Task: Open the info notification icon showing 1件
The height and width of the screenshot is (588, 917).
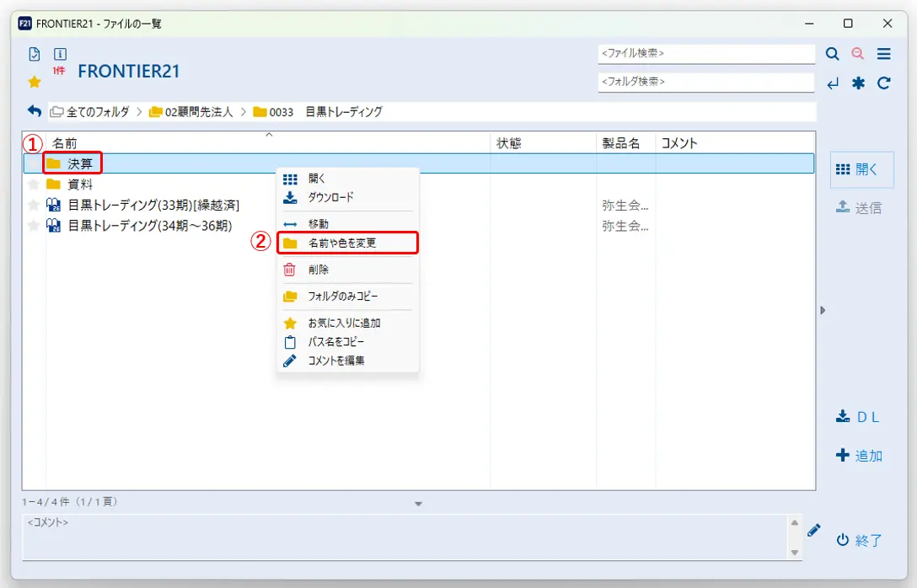Action: (60, 55)
